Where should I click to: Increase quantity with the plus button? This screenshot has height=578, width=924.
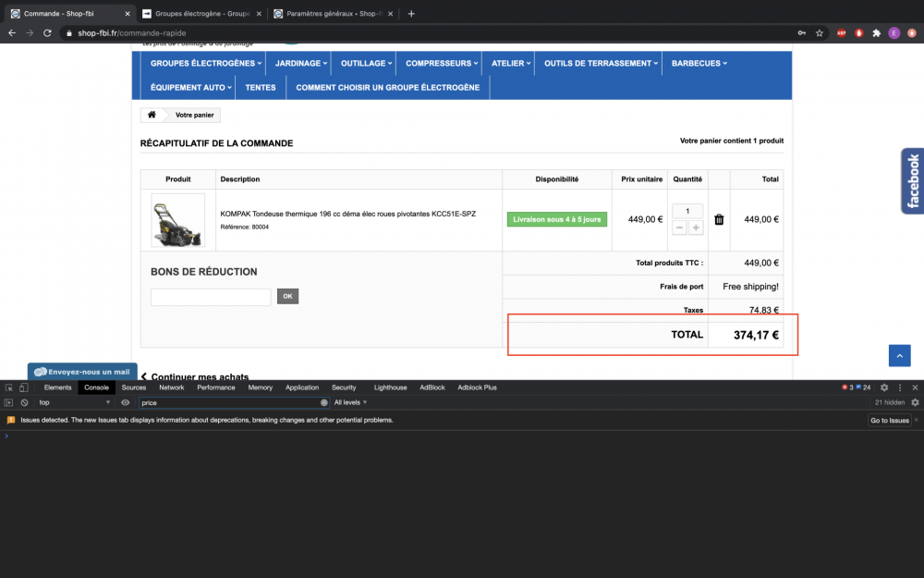[696, 228]
